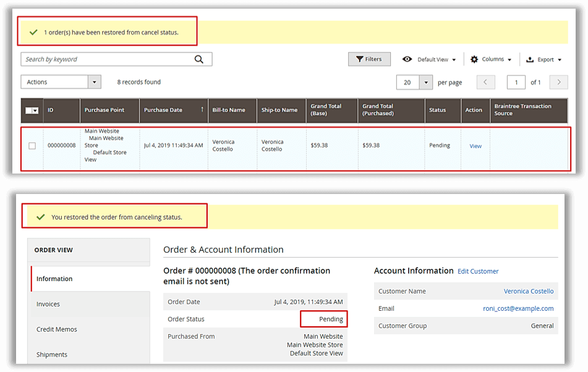Screen dimensions: 588x372
Task: Switch to the Invoices tab
Action: point(48,304)
